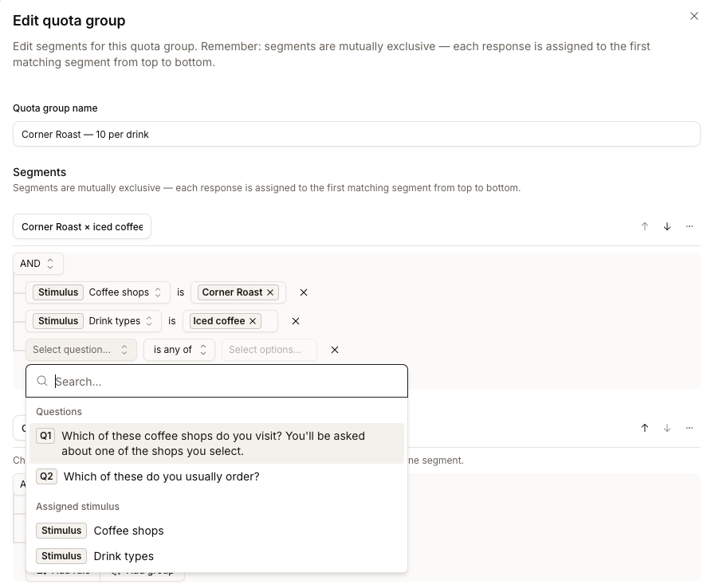Move second segment up
Screen dimensions: 711x588
pyautogui.click(x=644, y=428)
